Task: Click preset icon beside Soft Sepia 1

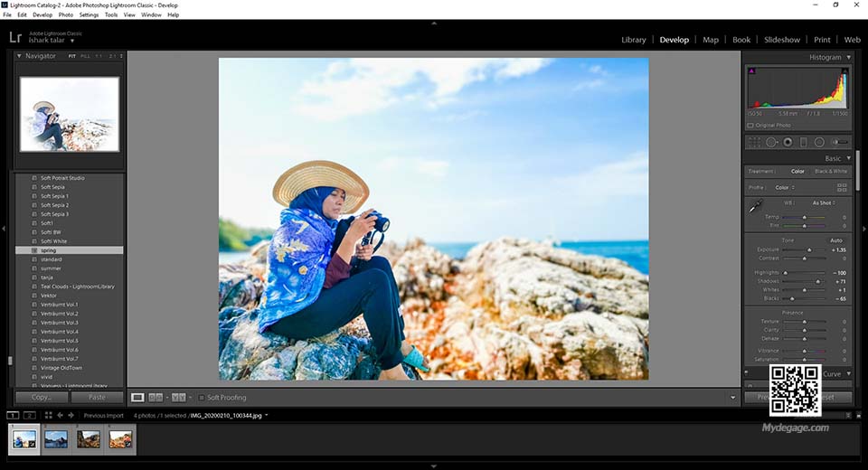Action: [34, 196]
